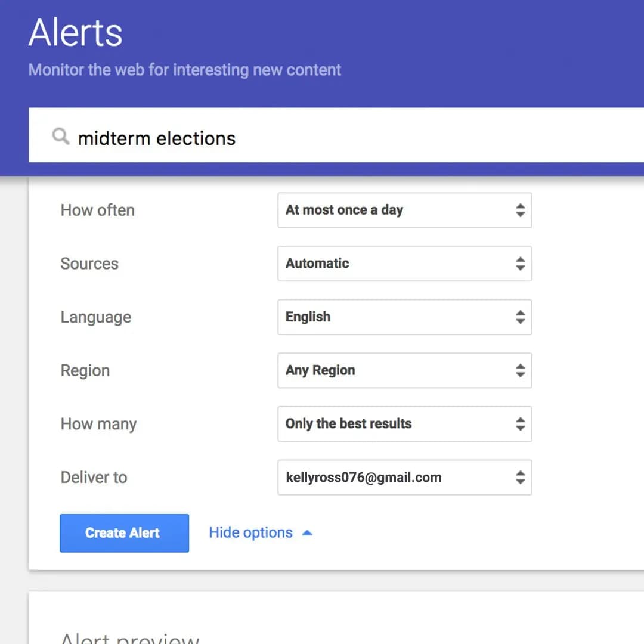Click the Alert preview heading
This screenshot has width=644, height=644.
129,638
